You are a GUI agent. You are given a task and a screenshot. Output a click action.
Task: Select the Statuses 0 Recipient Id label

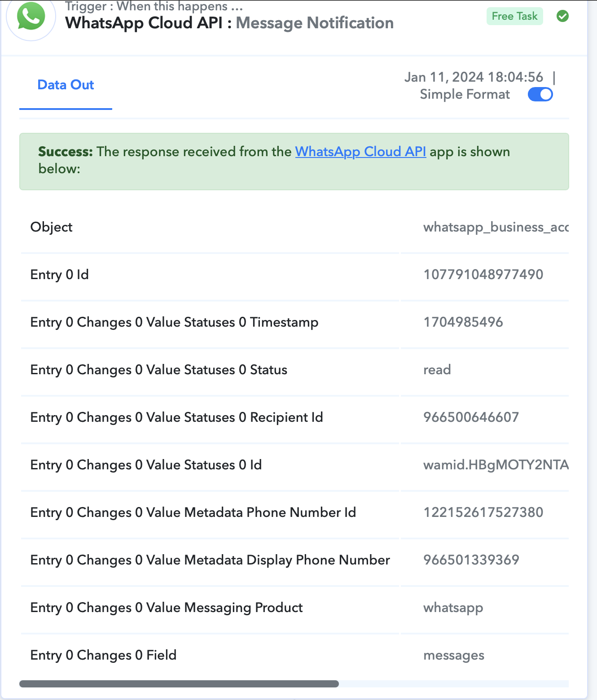pyautogui.click(x=176, y=417)
